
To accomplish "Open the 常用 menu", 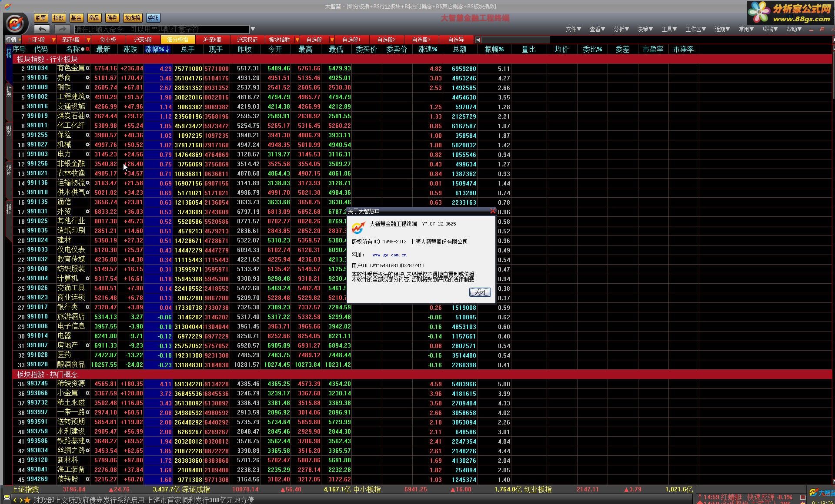I will [746, 29].
